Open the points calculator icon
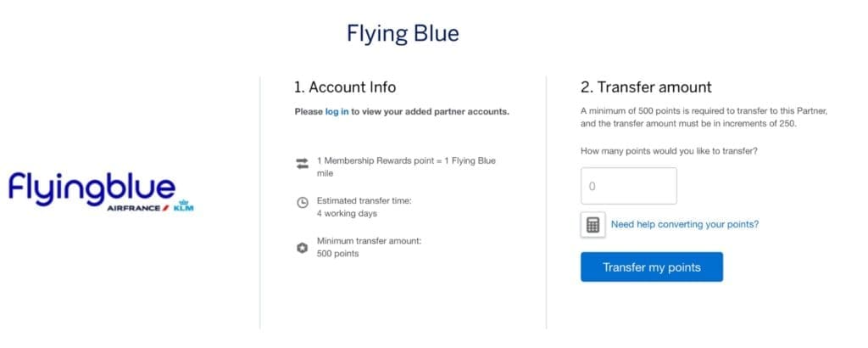This screenshot has height=348, width=868. click(x=593, y=225)
